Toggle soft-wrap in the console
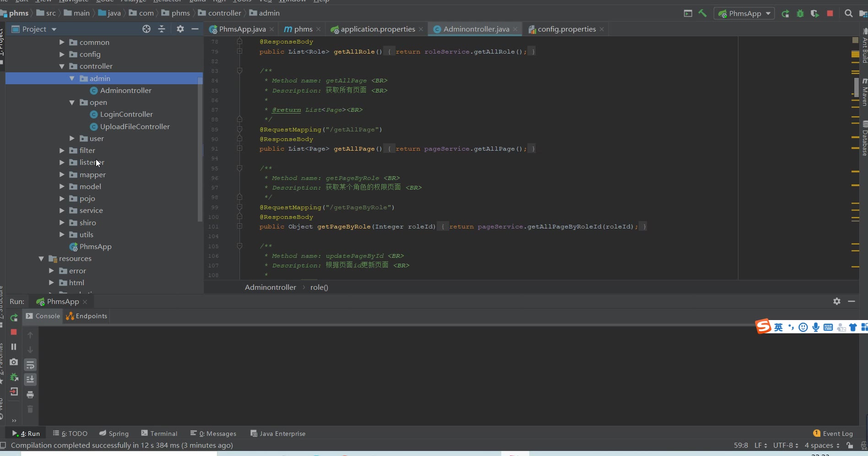Viewport: 868px width, 456px height. click(x=30, y=364)
